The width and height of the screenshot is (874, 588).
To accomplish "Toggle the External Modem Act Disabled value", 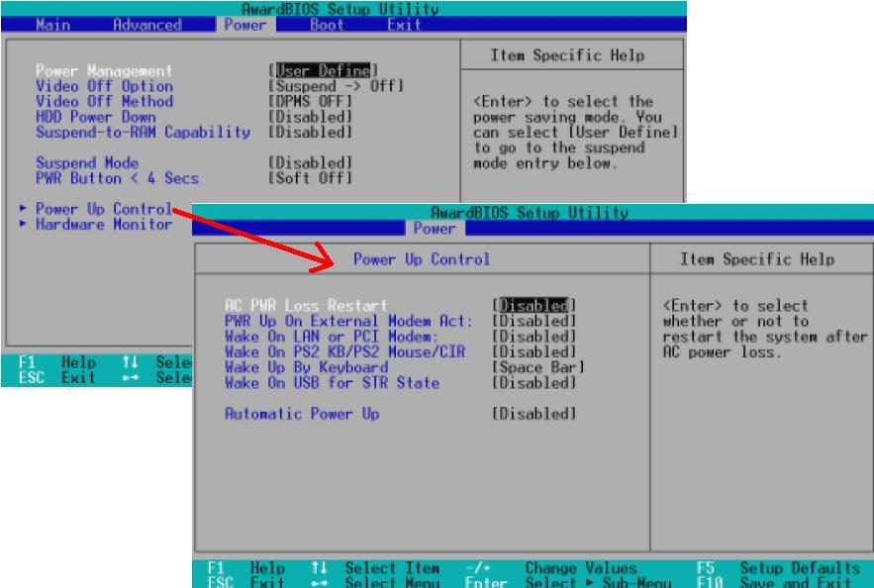I will pyautogui.click(x=534, y=321).
